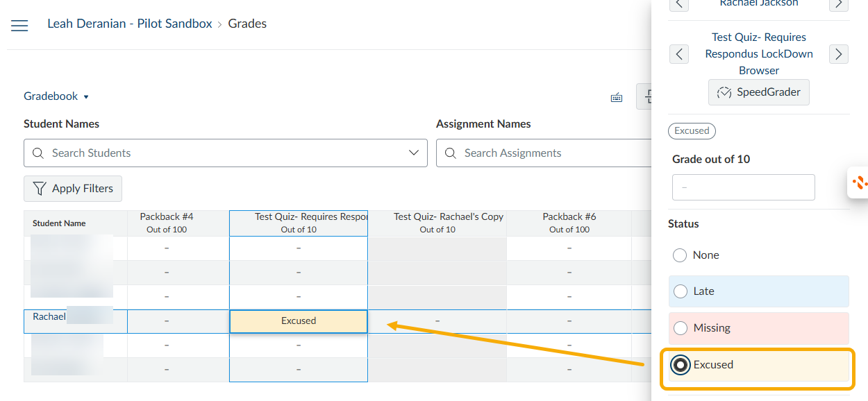Image resolution: width=868 pixels, height=401 pixels.
Task: Click the magnifier in Search Students field
Action: tap(38, 153)
